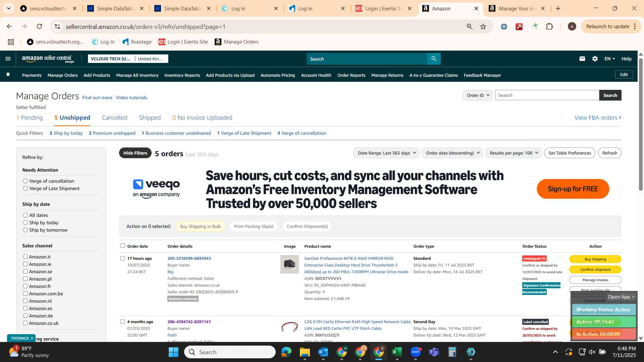The width and height of the screenshot is (644, 362).
Task: Go back with the browser back arrow
Action: (9, 26)
